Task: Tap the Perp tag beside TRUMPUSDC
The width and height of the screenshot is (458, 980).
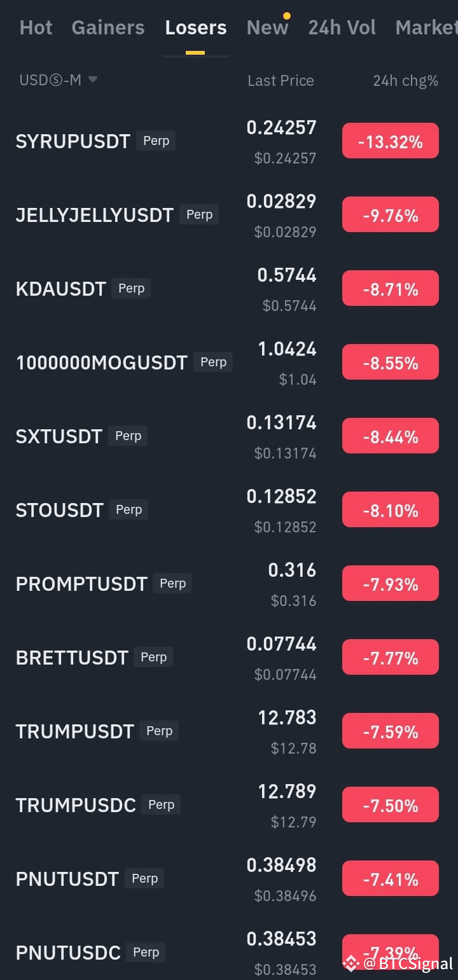Action: (161, 804)
